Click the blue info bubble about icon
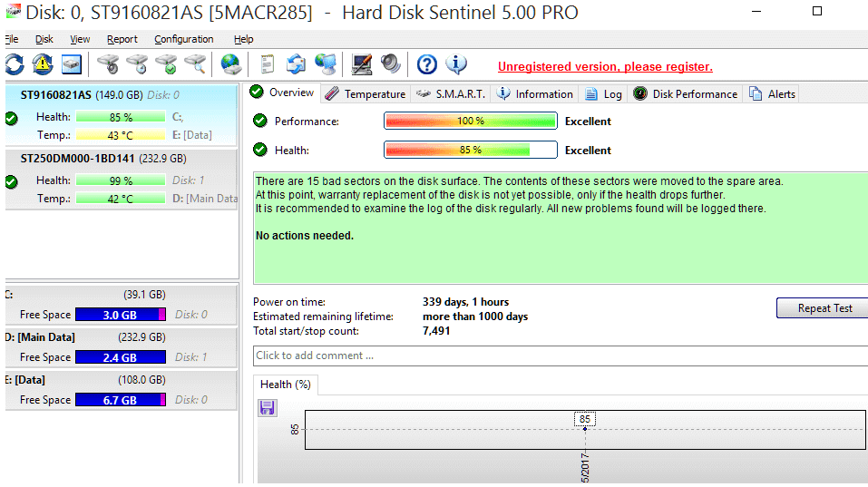The width and height of the screenshot is (868, 487). [x=456, y=64]
